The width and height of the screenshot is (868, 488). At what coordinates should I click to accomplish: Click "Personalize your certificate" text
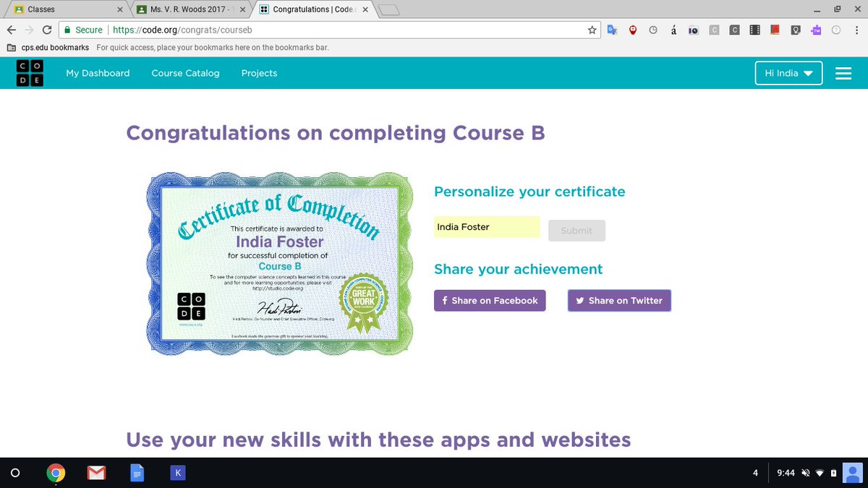(529, 192)
